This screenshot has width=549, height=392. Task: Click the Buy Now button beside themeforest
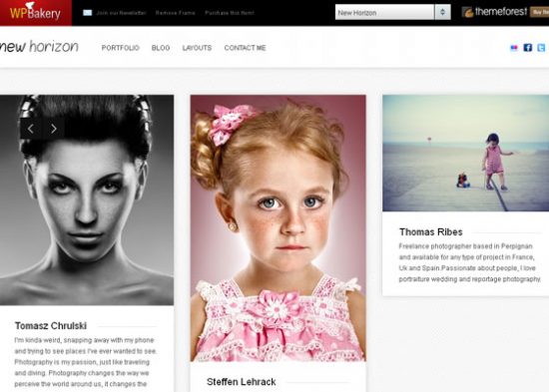coord(540,12)
